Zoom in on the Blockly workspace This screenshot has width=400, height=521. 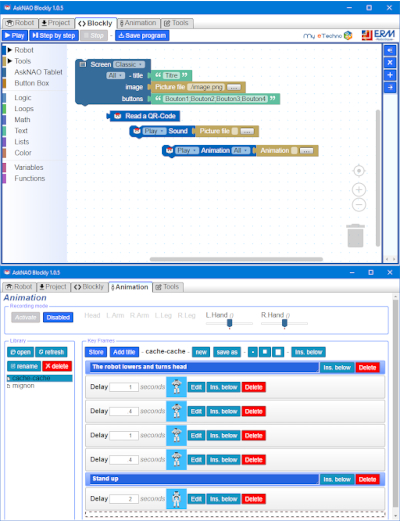point(359,190)
